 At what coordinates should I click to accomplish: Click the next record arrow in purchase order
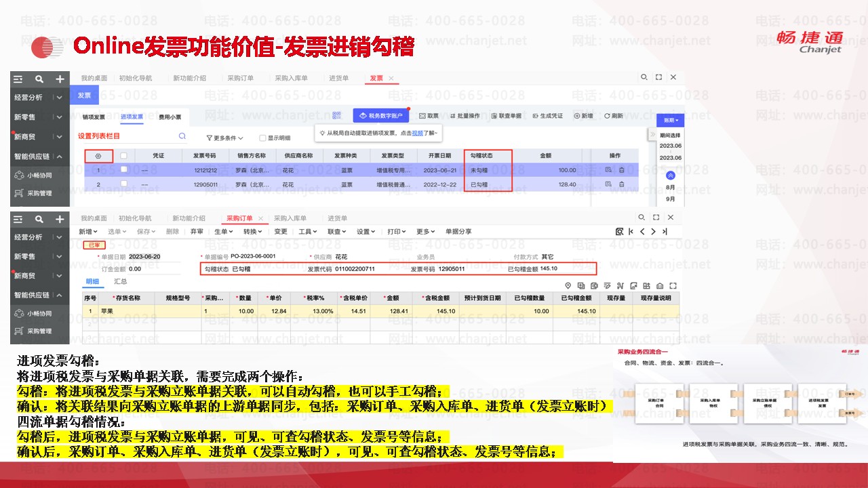click(x=653, y=231)
